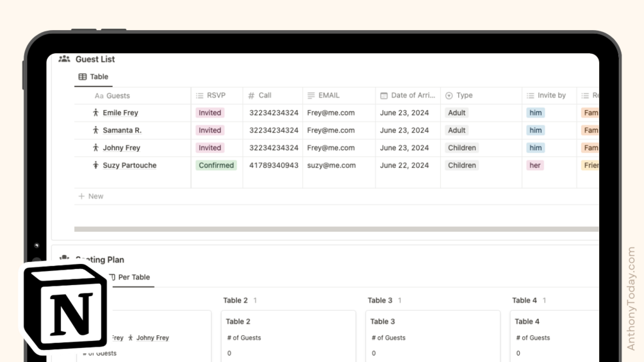Click the person icon beside Emile Frey

(95, 113)
